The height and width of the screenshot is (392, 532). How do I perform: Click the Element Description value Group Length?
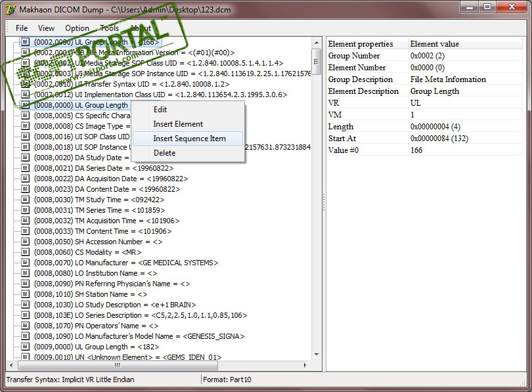coord(435,91)
